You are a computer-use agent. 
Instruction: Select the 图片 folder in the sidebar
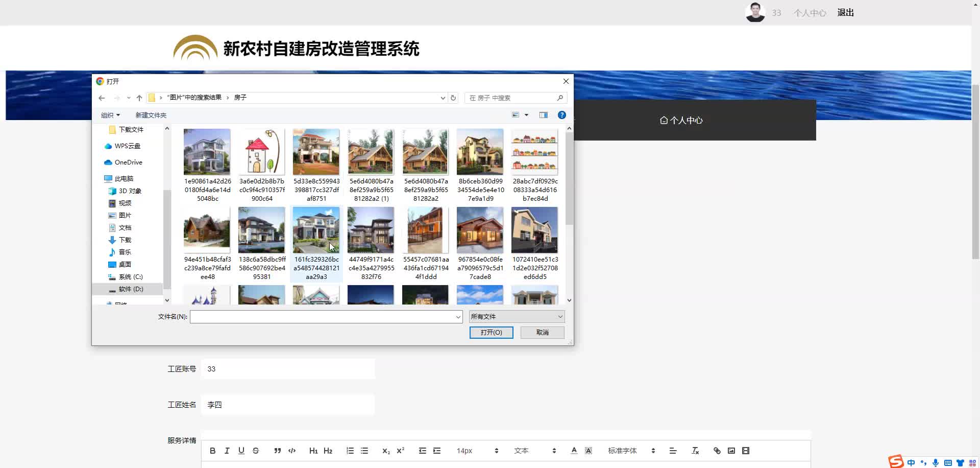point(125,215)
